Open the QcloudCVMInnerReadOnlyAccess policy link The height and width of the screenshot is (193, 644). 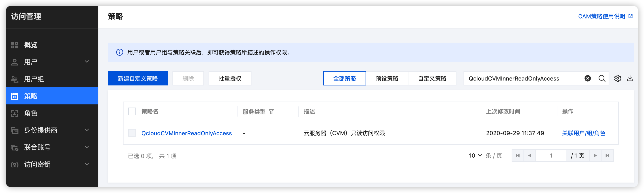187,133
